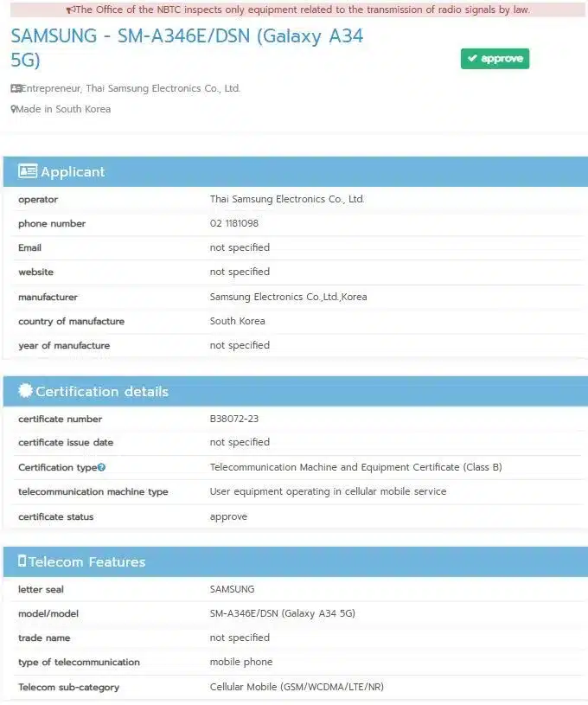The width and height of the screenshot is (588, 705).
Task: Click the mobile phone icon in the Telecom Features header
Action: [x=22, y=561]
